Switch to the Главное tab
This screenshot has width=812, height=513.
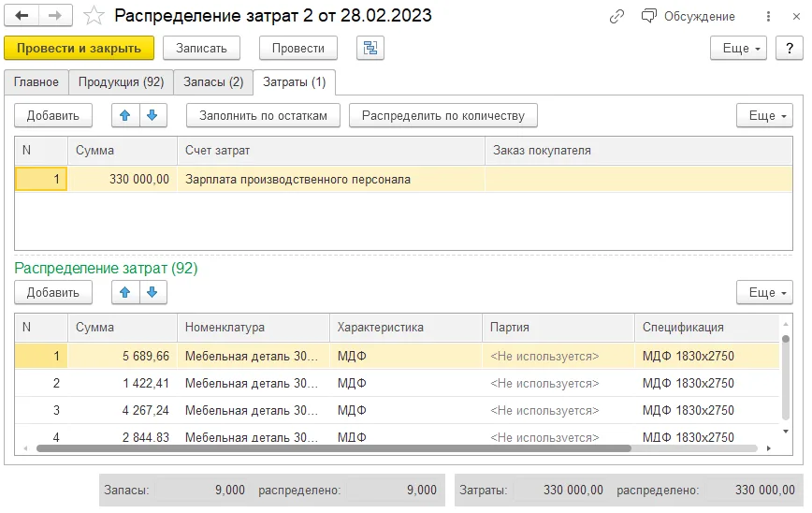tap(36, 82)
